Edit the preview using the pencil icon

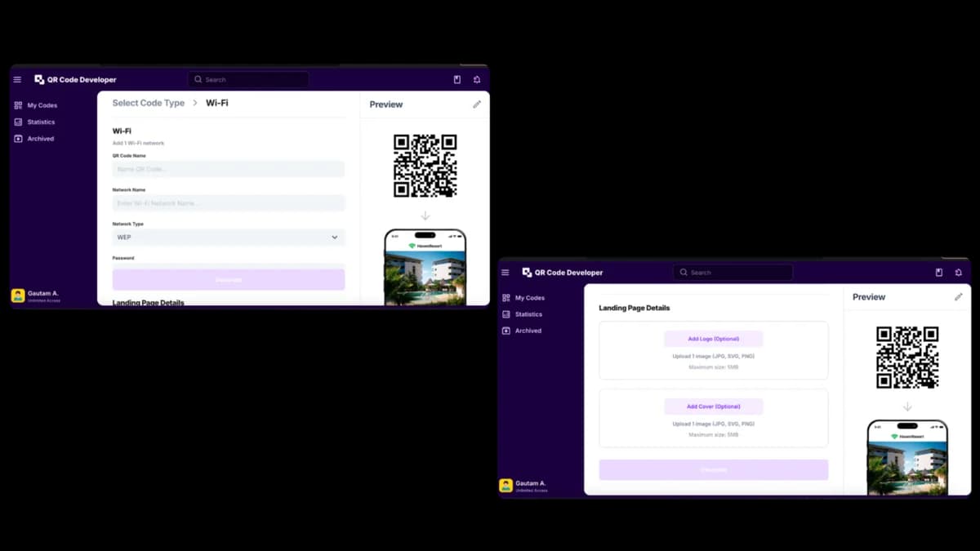coord(477,104)
